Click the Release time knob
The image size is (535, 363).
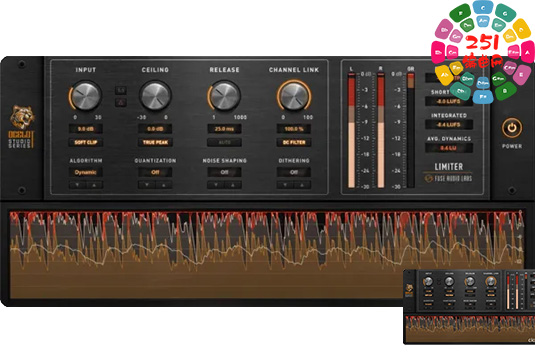coord(224,96)
